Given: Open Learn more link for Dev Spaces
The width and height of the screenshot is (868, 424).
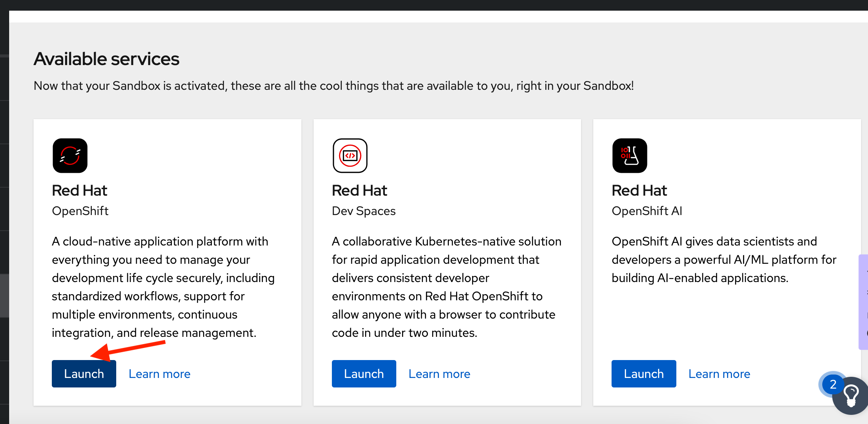Looking at the screenshot, I should point(439,374).
